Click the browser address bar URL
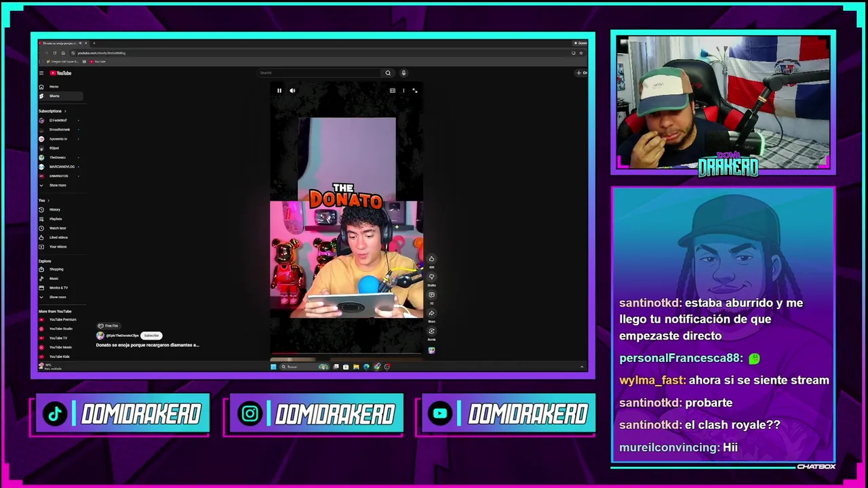This screenshot has height=488, width=868. [101, 53]
